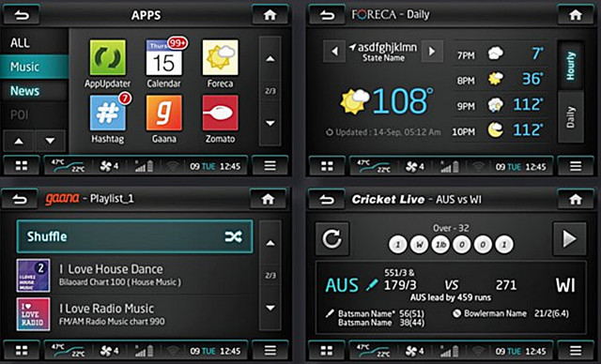Select the 8PM hourly forecast row
Screen dimensions: 601x364
tap(501, 79)
